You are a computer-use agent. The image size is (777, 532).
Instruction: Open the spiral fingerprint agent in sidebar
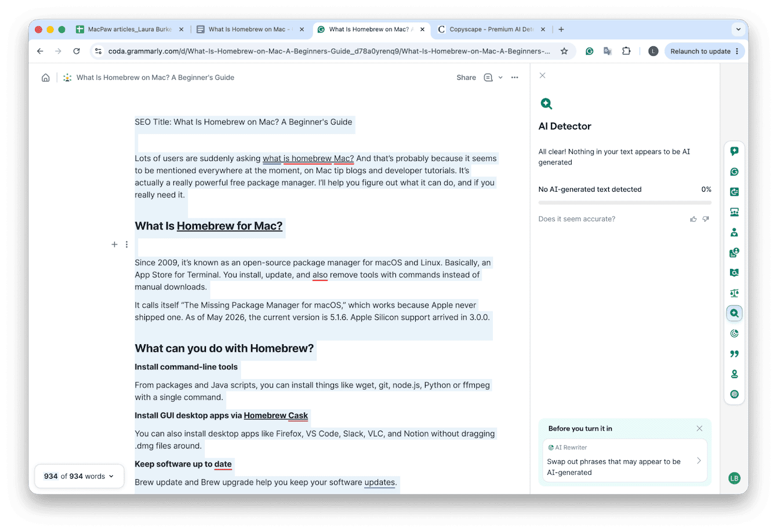point(734,334)
